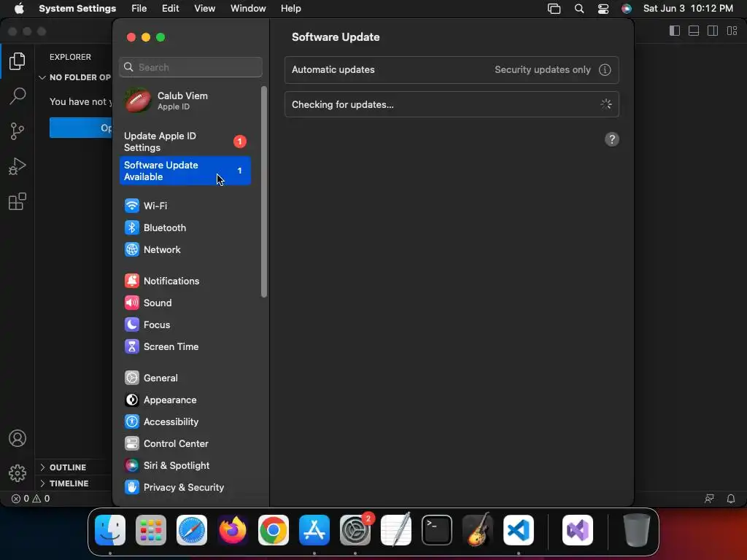Open Visual Studio Code from the Dock
Viewport: 747px width, 560px height.
[519, 530]
